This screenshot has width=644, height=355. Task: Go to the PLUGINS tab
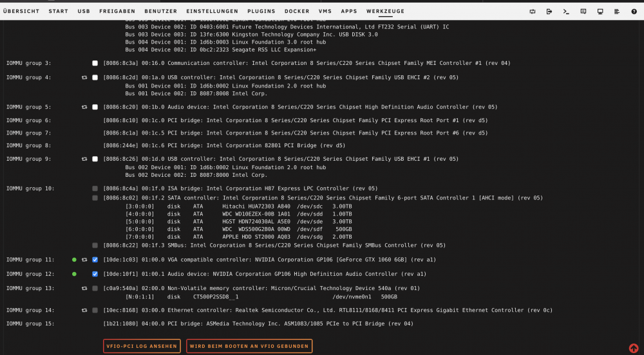click(261, 12)
